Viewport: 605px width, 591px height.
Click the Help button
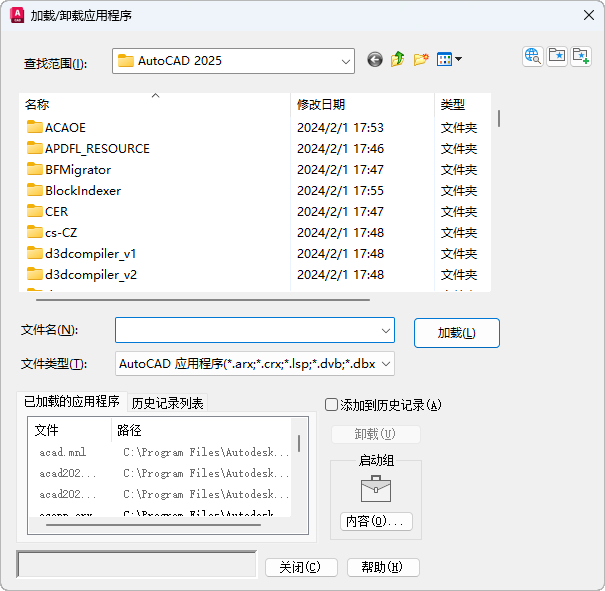pos(383,567)
